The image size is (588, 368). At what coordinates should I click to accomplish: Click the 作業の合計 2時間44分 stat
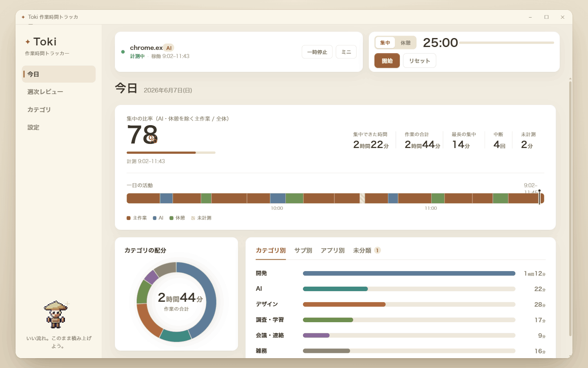(422, 141)
